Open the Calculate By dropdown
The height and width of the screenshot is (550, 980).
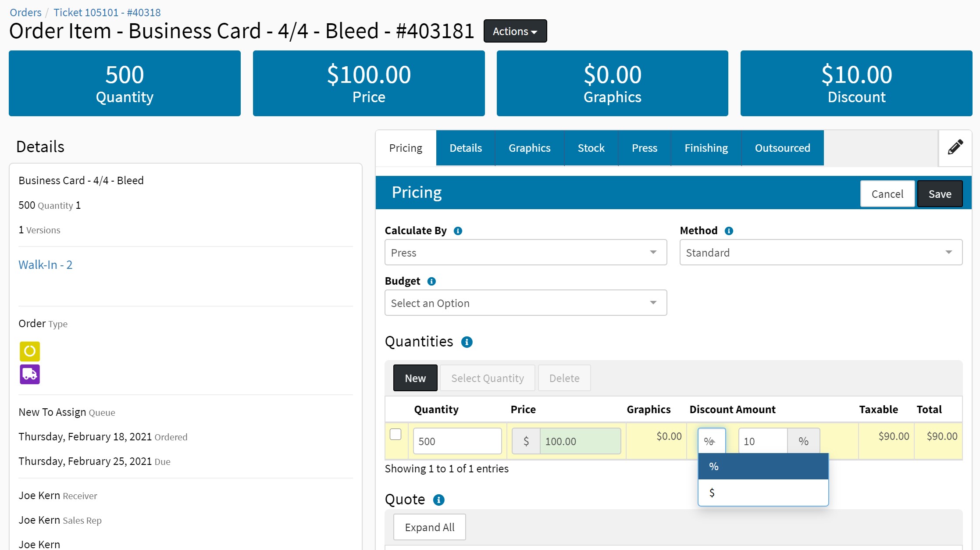525,253
